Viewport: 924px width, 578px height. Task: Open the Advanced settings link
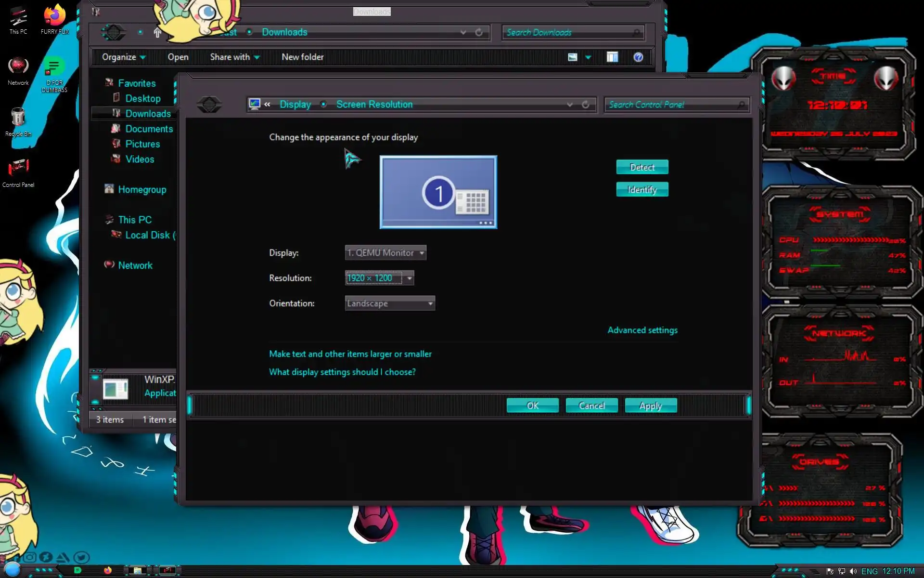coord(642,330)
